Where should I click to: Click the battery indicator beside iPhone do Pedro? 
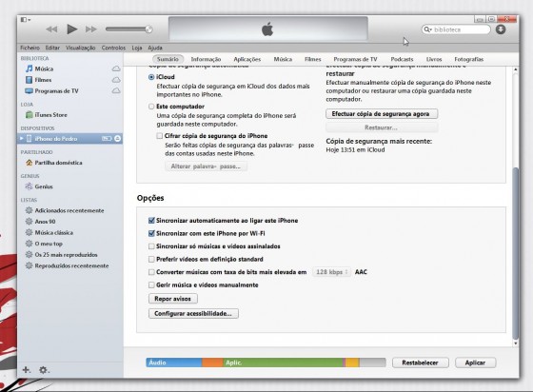point(107,139)
